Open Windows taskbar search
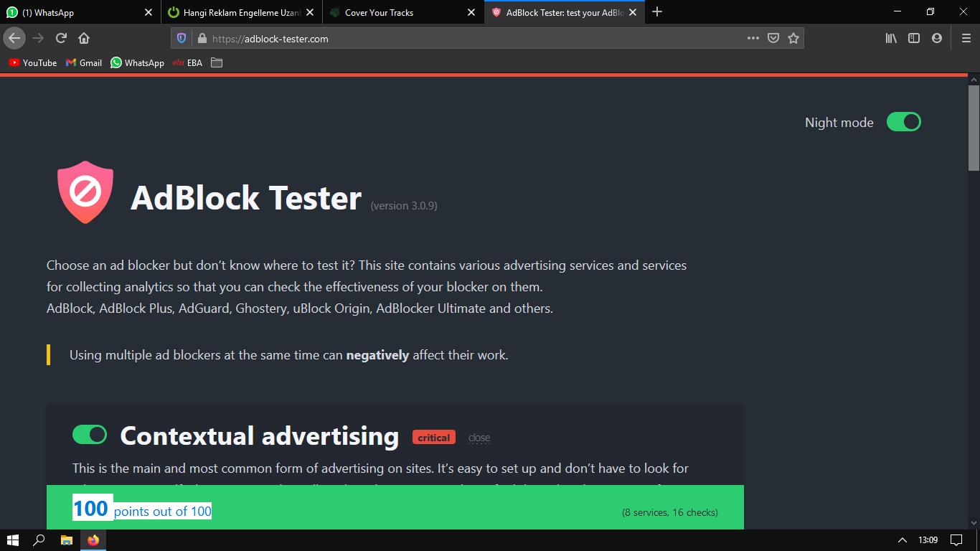 point(39,540)
